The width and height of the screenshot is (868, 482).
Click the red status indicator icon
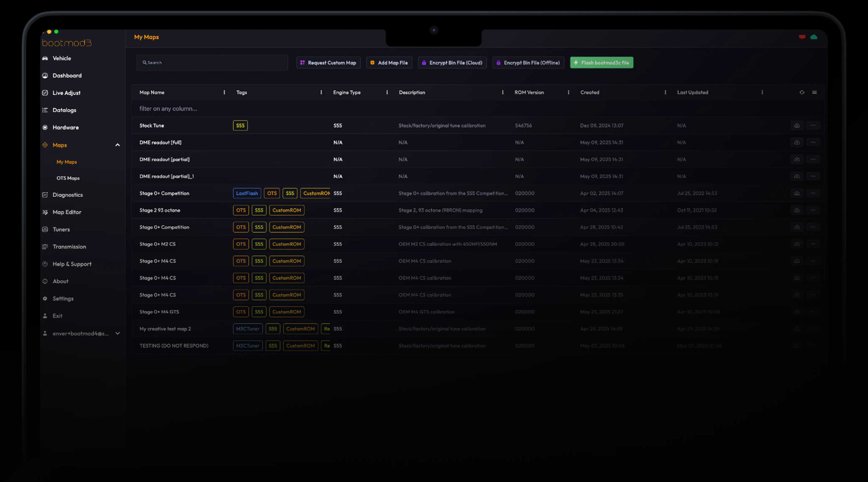[802, 37]
